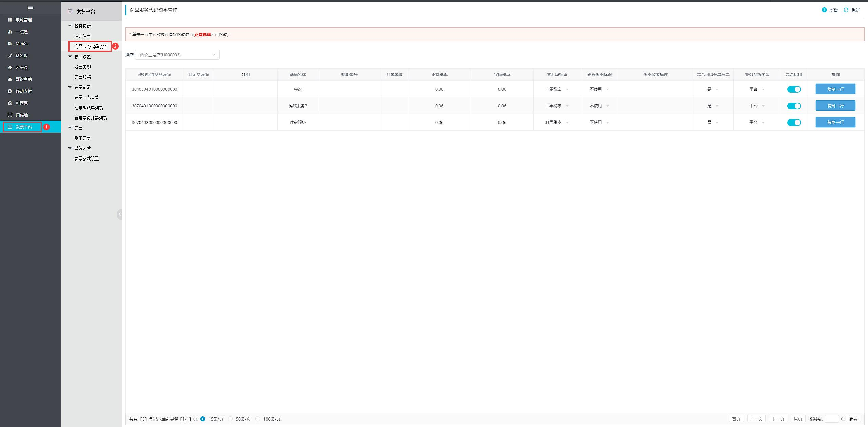Image resolution: width=868 pixels, height=427 pixels.
Task: Click the 跳转 jump button
Action: coord(853,419)
